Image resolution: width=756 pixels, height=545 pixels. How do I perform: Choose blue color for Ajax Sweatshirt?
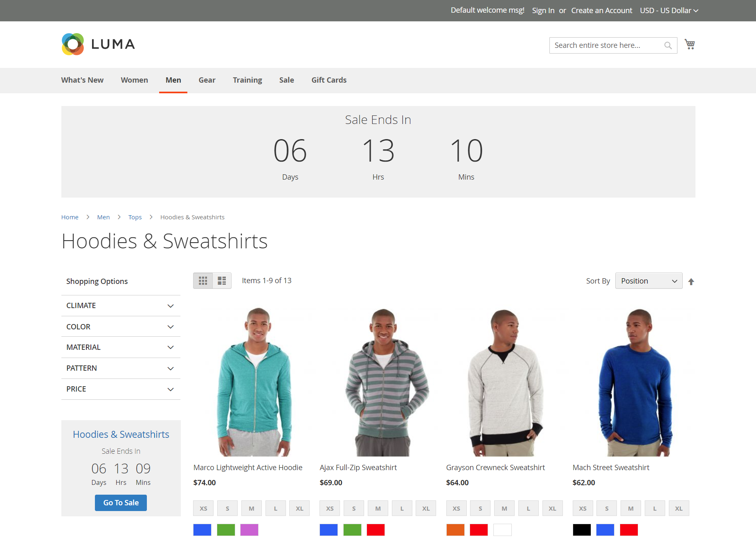point(328,530)
